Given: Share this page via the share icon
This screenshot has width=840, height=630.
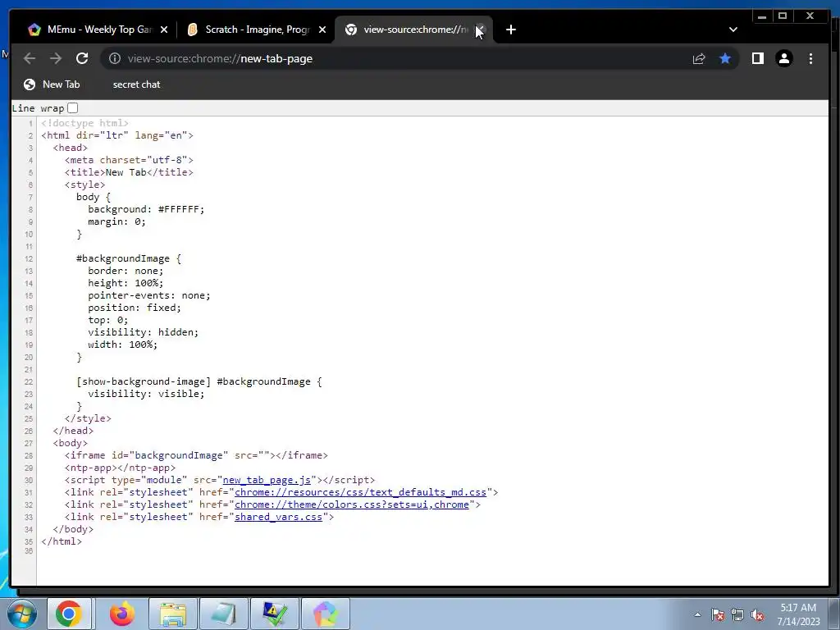Looking at the screenshot, I should click(x=699, y=58).
